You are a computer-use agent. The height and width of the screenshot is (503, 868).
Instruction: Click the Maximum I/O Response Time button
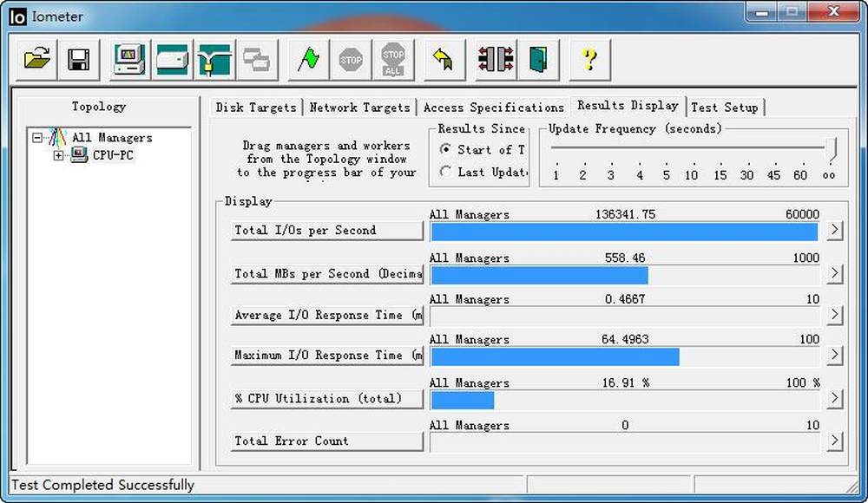click(327, 355)
